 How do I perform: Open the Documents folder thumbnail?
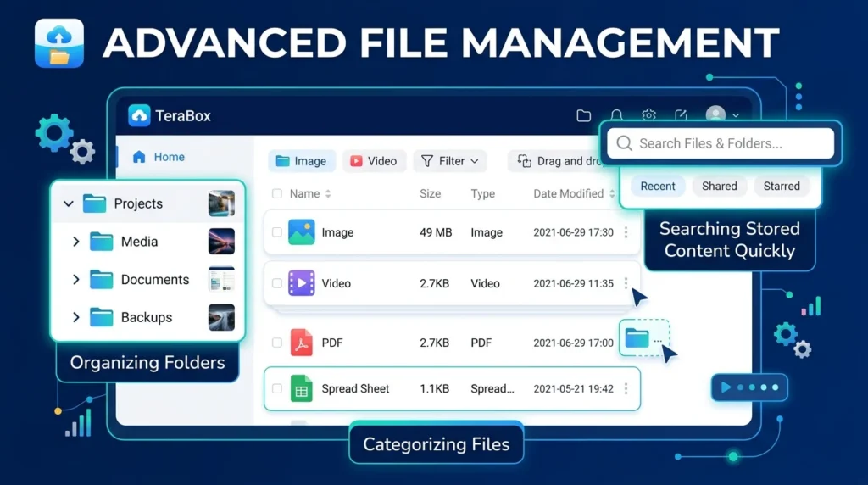pyautogui.click(x=221, y=279)
